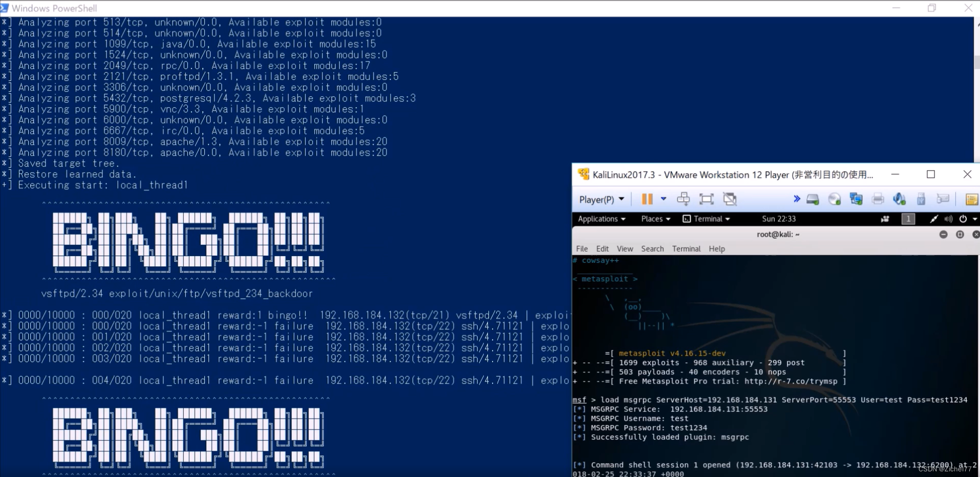
Task: Click the 'Analyzing port 5432/tcp, postgresql' line
Action: 208,98
